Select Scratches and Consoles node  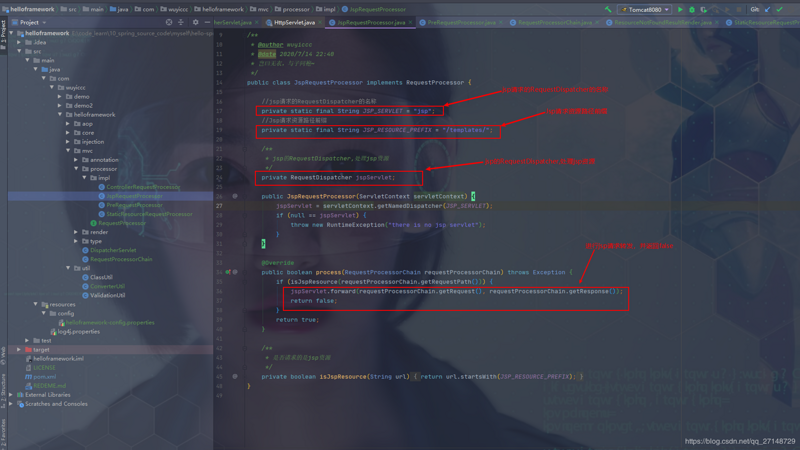[x=52, y=404]
